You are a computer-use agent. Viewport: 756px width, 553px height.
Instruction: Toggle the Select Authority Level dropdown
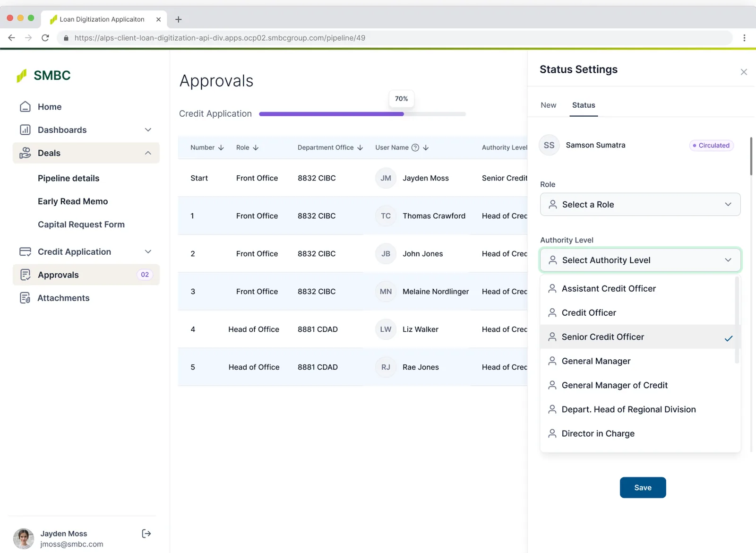coord(640,260)
